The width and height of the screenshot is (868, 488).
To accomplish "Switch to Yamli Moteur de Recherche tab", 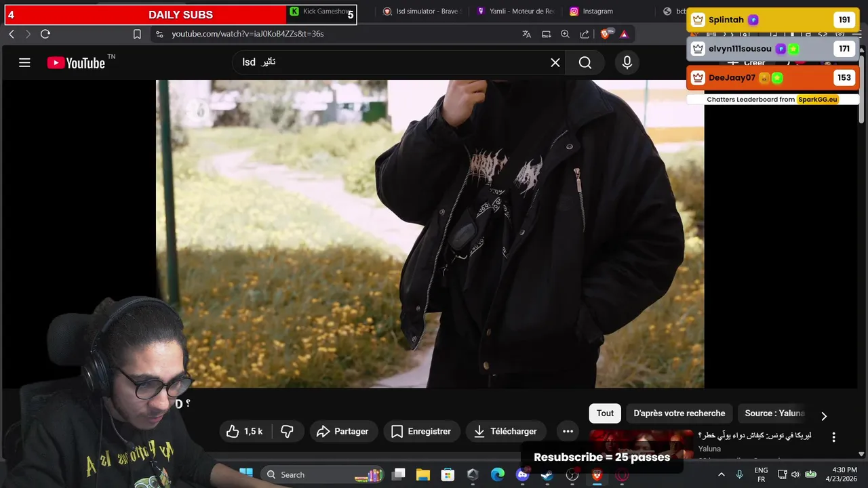I will (515, 12).
